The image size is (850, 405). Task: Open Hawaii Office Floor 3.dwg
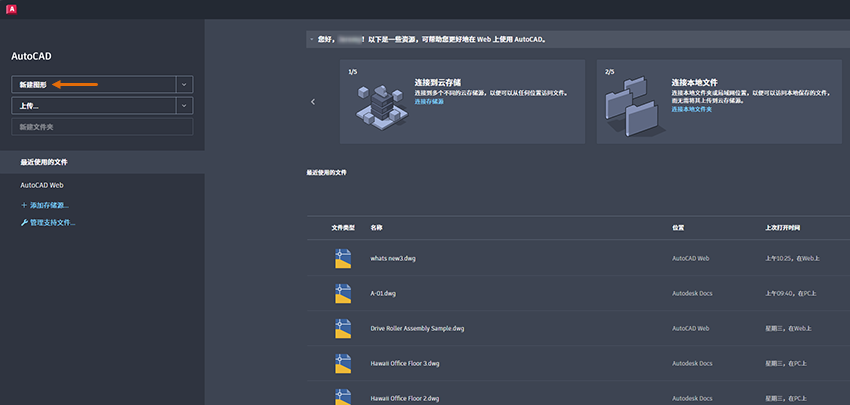coord(405,363)
